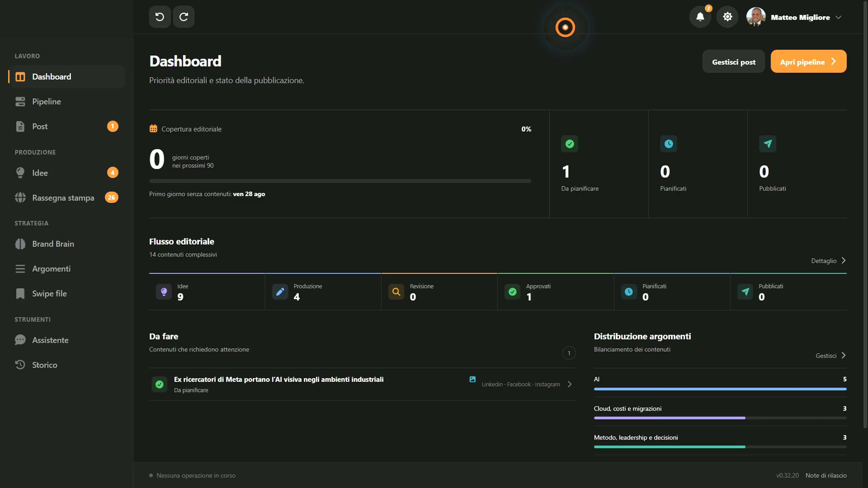Open the Note di rilascio link
Screen dimensions: 868x488
tap(826, 476)
